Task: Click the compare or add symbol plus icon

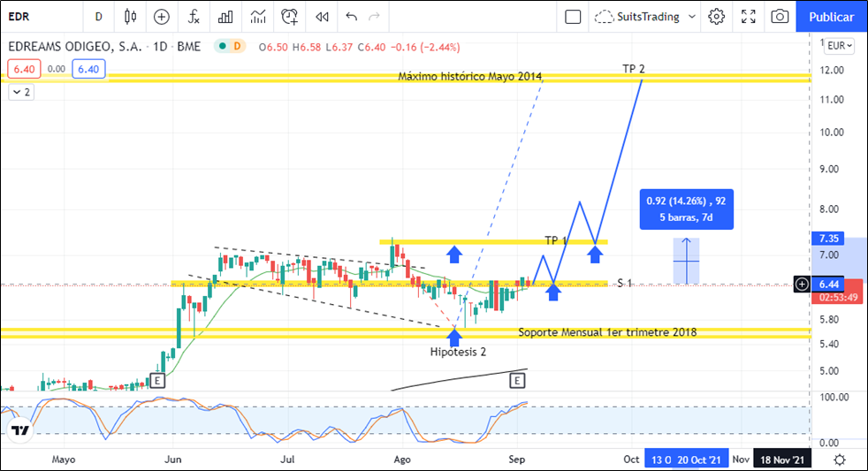Action: coord(161,16)
